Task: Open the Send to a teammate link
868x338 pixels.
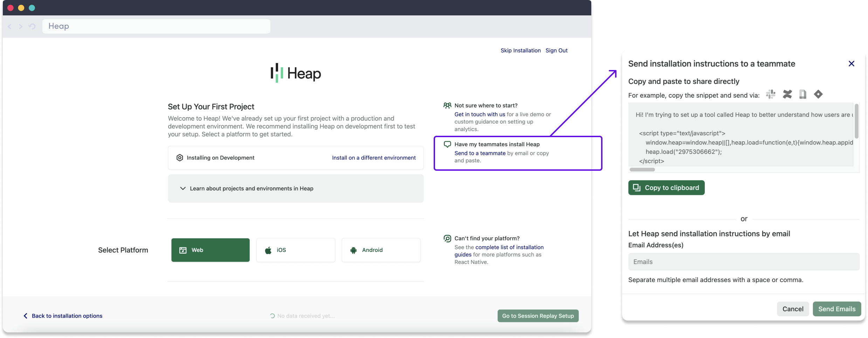Action: coord(480,153)
